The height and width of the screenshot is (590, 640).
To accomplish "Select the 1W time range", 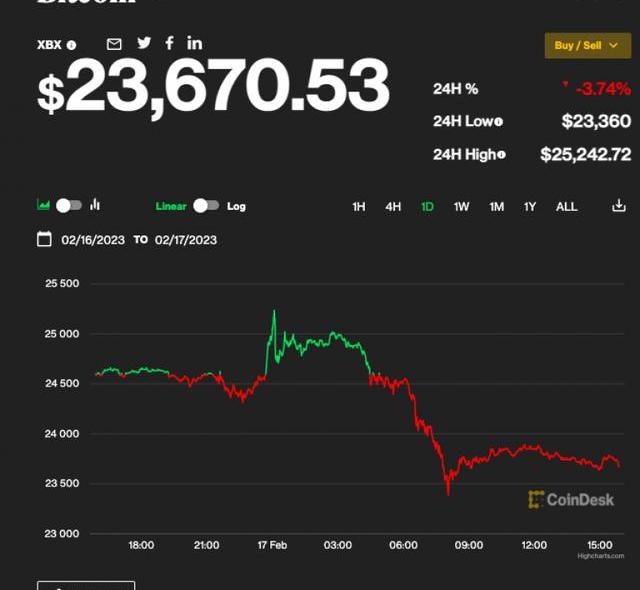I will [x=461, y=207].
